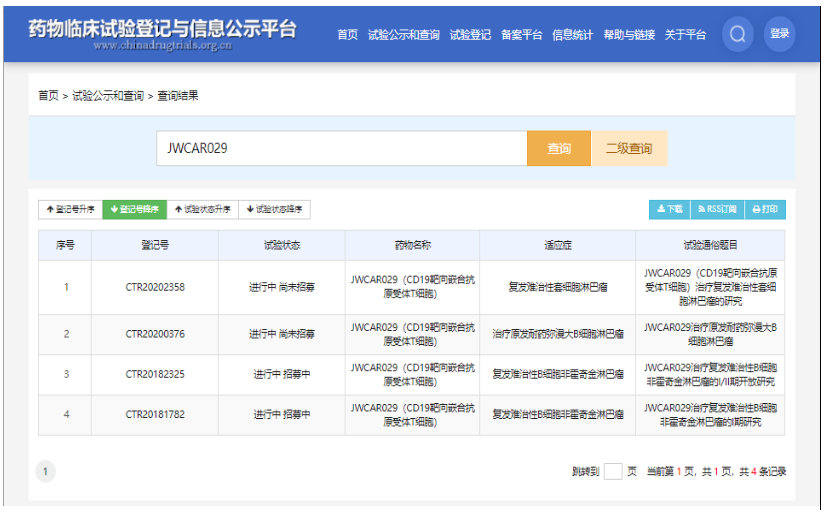This screenshot has width=829, height=514.
Task: Click the JWCAR029 search input field
Action: point(341,148)
